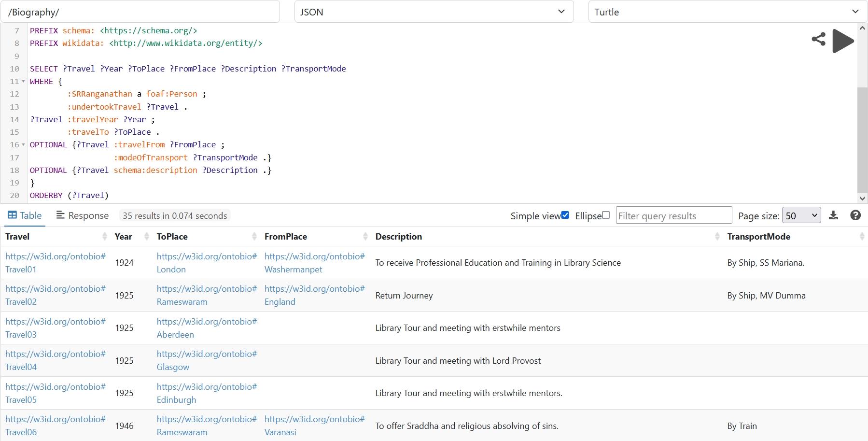This screenshot has width=868, height=441.
Task: Run the SPARQL query with play button
Action: coord(843,41)
